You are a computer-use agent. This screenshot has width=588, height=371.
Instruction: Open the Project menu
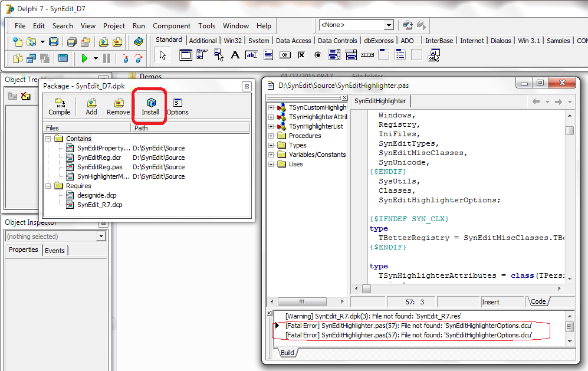pos(114,26)
